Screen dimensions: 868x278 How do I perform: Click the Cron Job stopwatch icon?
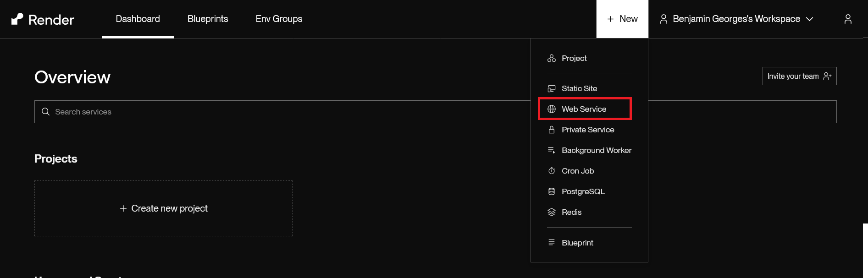[x=552, y=171]
